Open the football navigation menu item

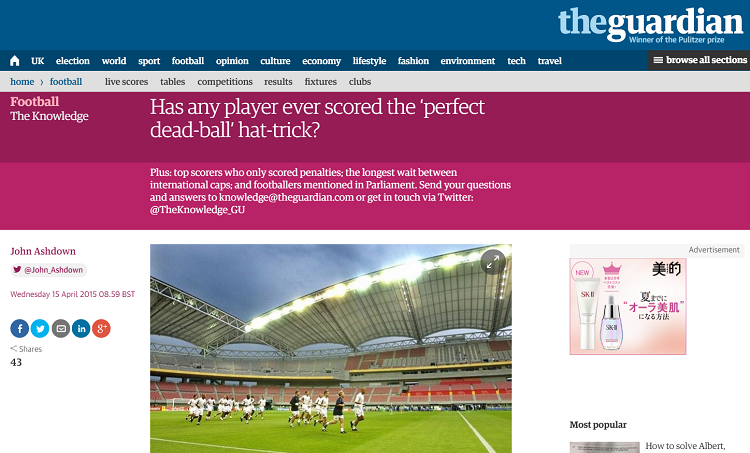pyautogui.click(x=188, y=61)
